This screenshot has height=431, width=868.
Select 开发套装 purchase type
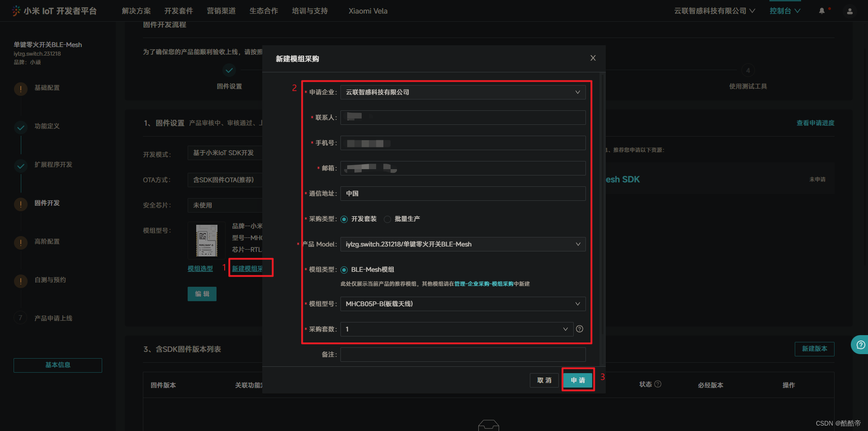(x=344, y=219)
